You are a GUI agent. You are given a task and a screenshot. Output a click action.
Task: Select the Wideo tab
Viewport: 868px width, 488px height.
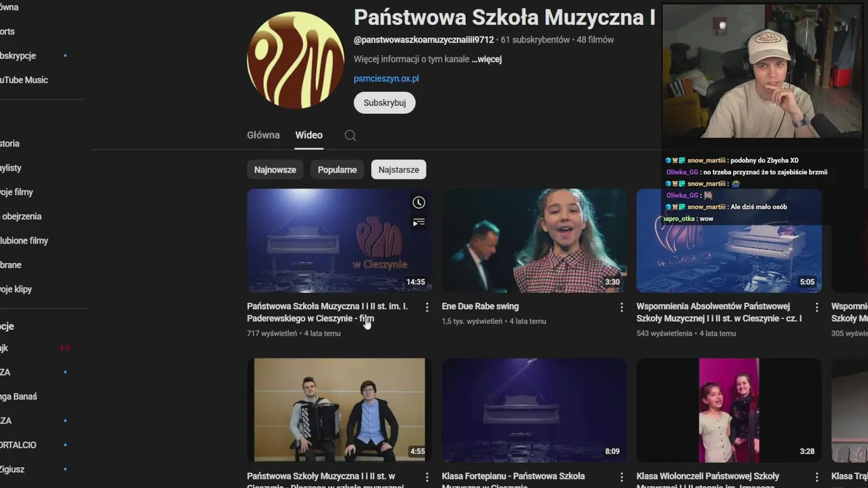coord(309,135)
